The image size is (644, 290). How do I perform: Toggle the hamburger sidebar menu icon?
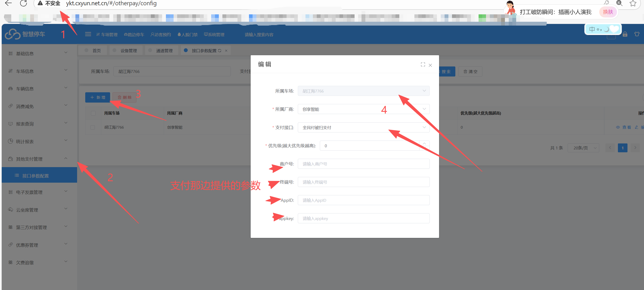tap(88, 34)
